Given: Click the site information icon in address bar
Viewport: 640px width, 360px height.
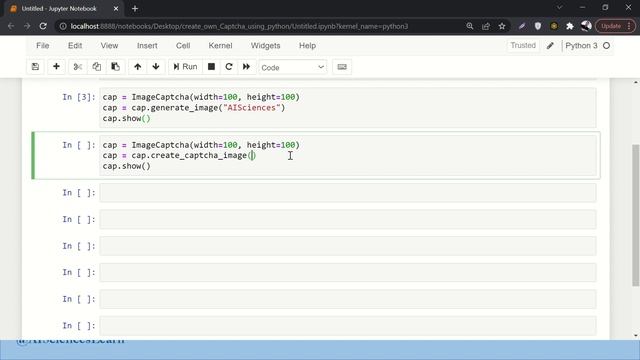Looking at the screenshot, I should tap(63, 26).
